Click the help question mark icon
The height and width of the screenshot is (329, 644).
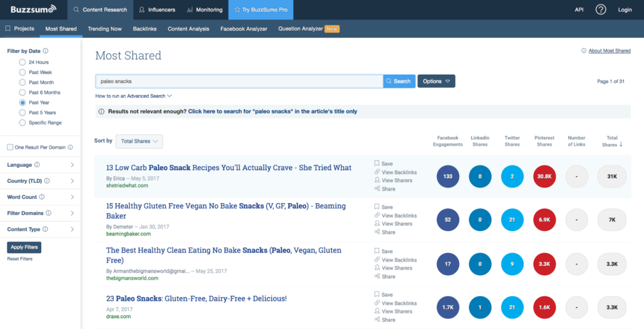(x=600, y=10)
